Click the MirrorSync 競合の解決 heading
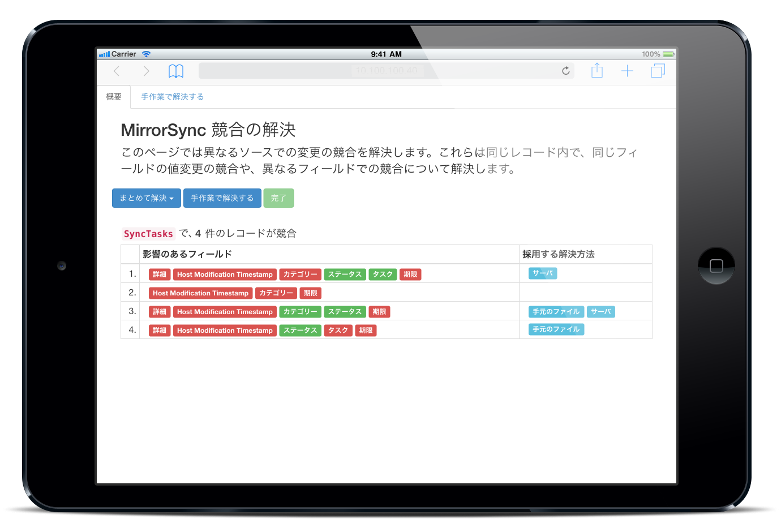 coord(208,130)
